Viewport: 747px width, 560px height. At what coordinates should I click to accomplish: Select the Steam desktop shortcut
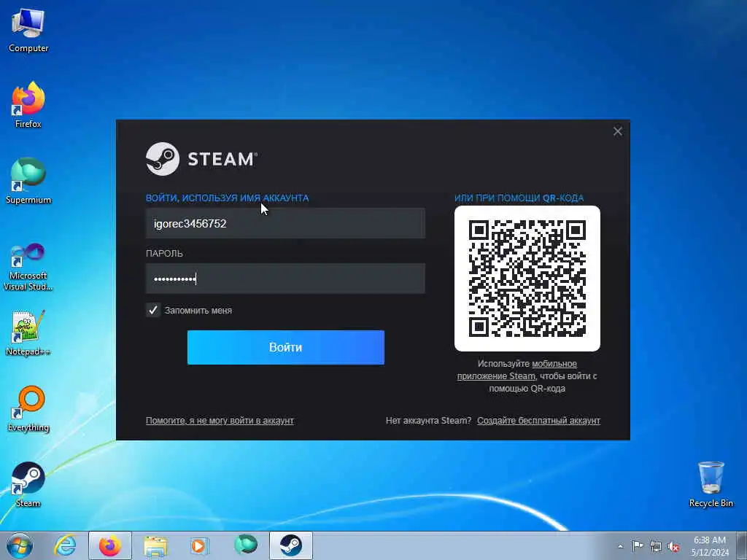click(28, 484)
